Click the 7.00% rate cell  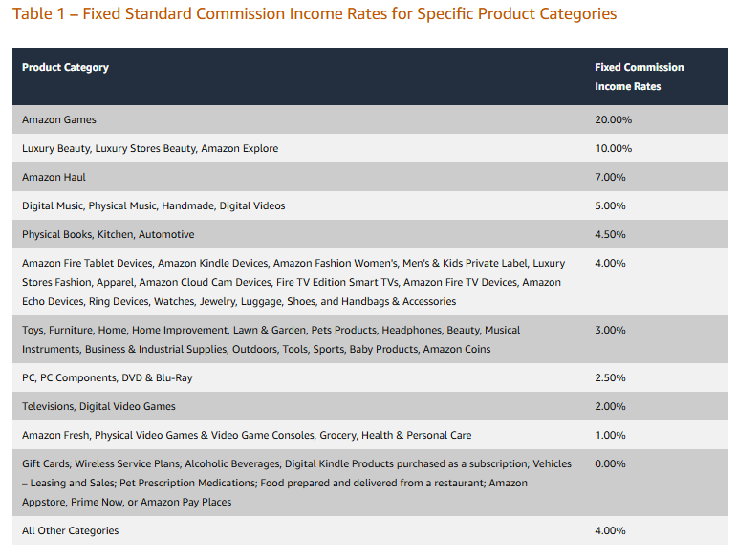pyautogui.click(x=610, y=177)
